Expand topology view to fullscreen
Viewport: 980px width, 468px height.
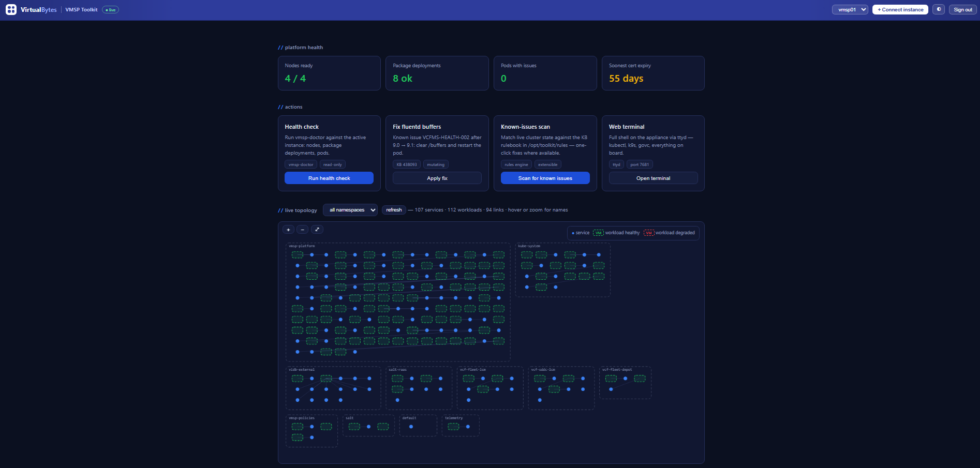[x=317, y=230]
